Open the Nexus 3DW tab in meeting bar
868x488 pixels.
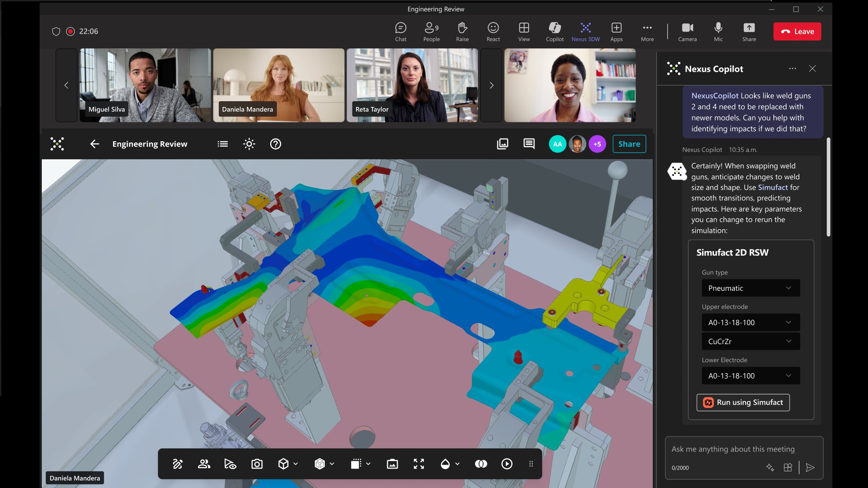(x=585, y=32)
